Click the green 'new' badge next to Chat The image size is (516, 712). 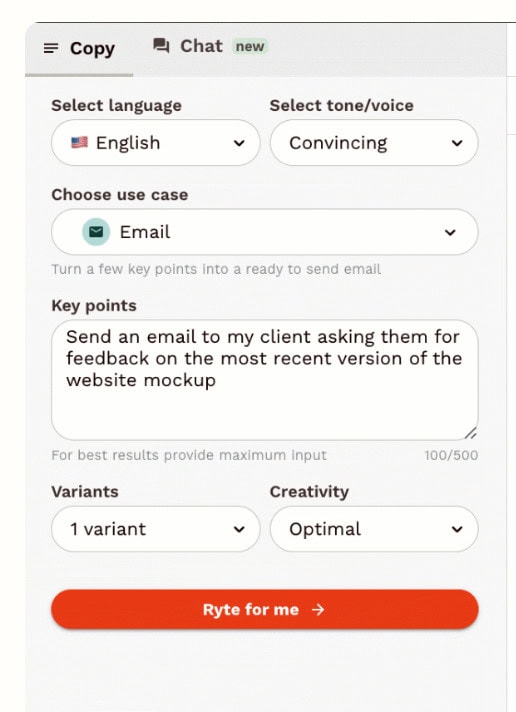click(x=250, y=46)
